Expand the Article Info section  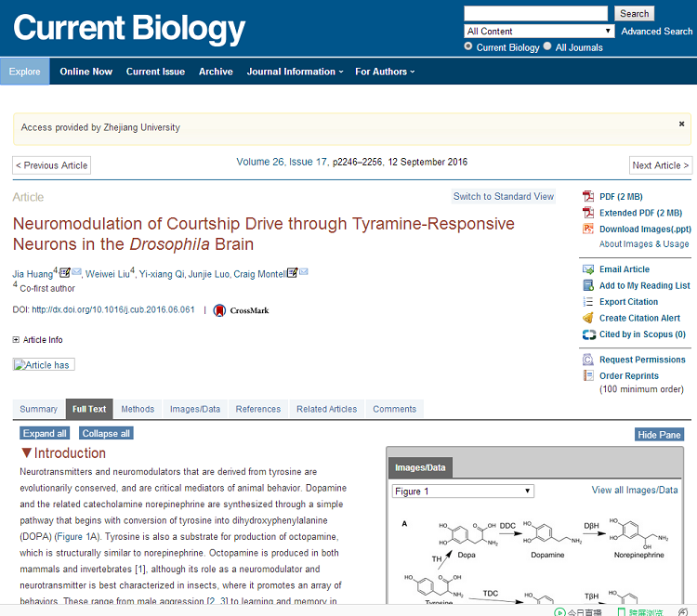(17, 340)
